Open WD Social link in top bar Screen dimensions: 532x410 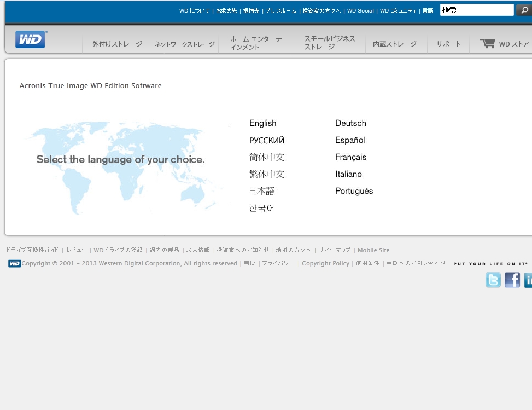click(360, 11)
